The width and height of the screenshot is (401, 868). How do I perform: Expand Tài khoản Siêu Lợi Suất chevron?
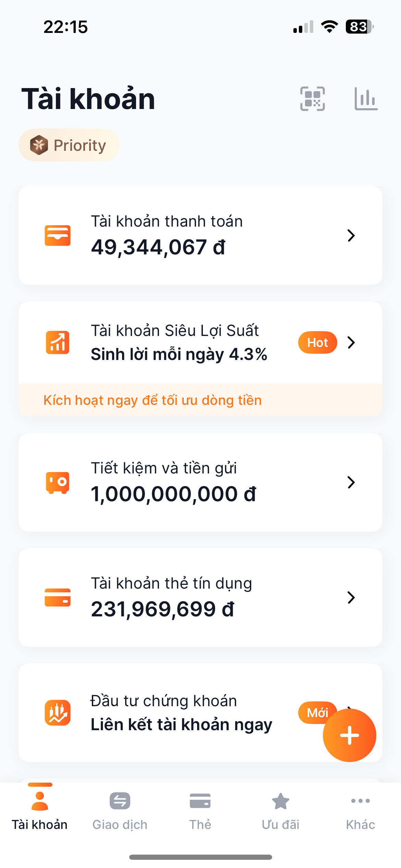[351, 342]
